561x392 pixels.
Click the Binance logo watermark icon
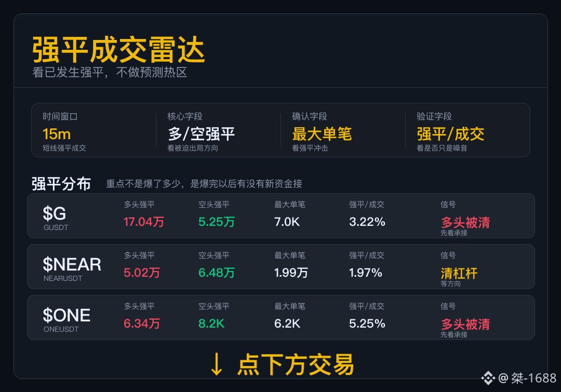tap(488, 378)
